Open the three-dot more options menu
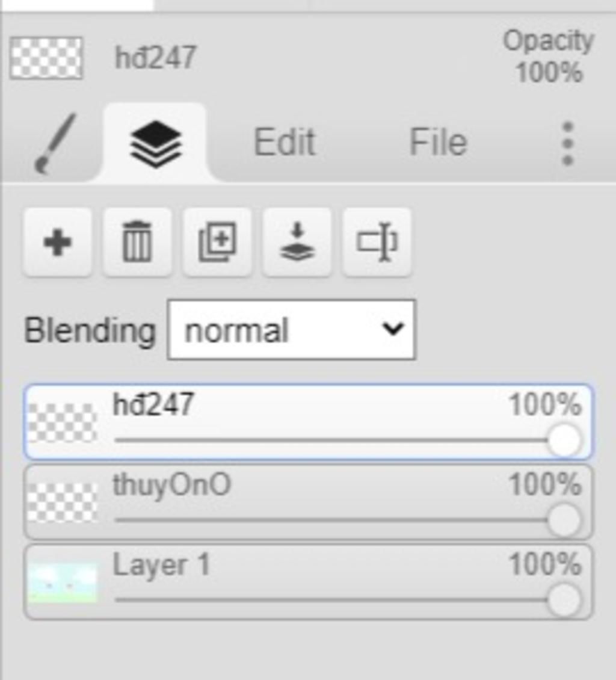 (x=567, y=144)
